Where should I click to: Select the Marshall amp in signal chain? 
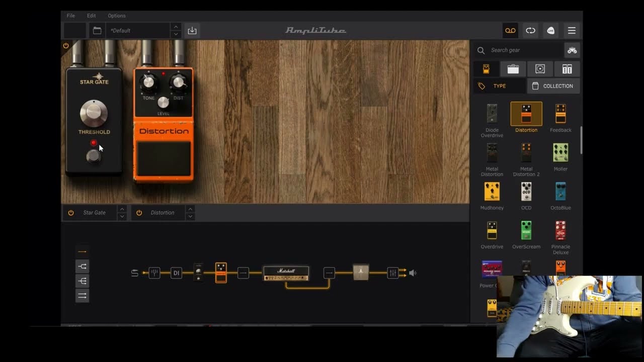286,273
